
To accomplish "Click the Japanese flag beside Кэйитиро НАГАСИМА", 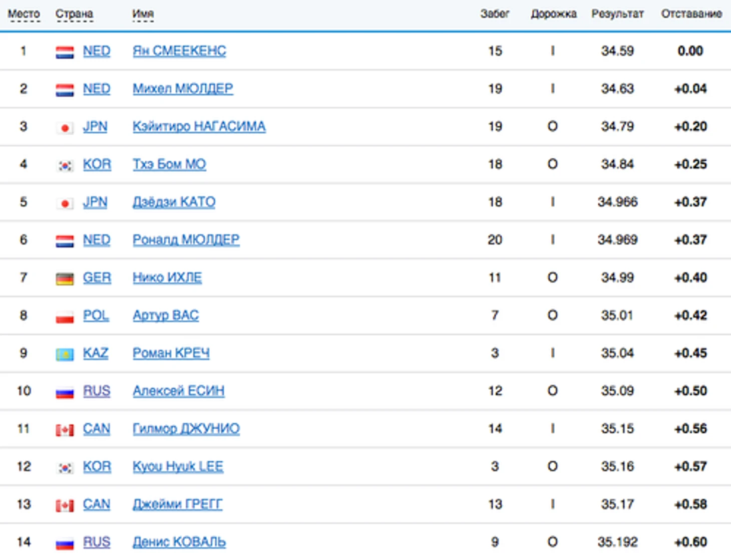I will [x=65, y=128].
